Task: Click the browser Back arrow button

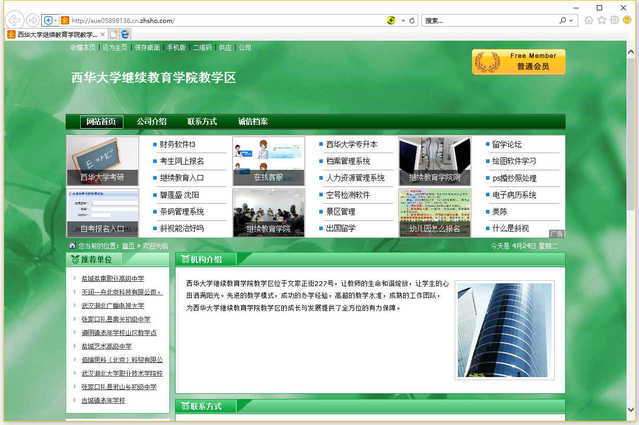Action: click(14, 20)
